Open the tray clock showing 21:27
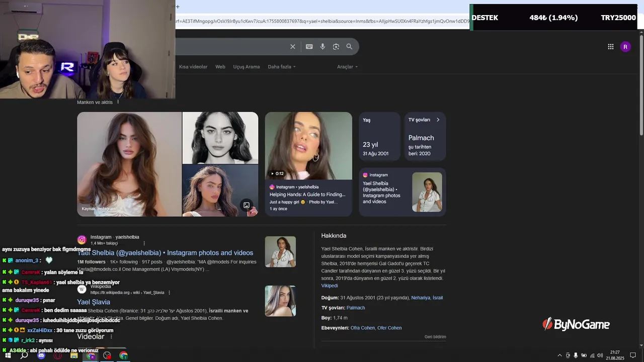 coord(615,355)
